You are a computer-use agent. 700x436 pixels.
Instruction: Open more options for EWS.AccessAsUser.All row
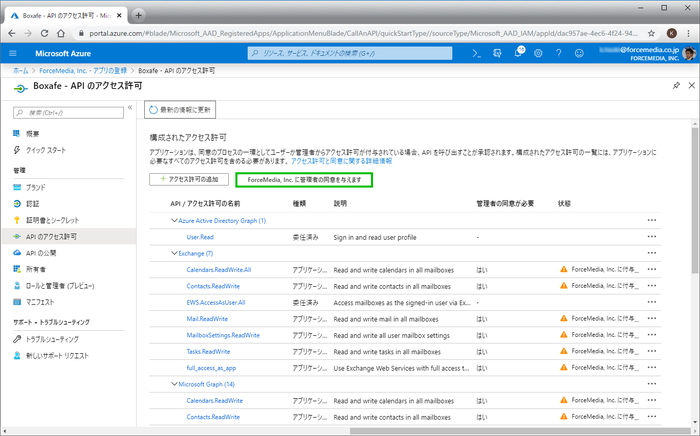pyautogui.click(x=651, y=303)
